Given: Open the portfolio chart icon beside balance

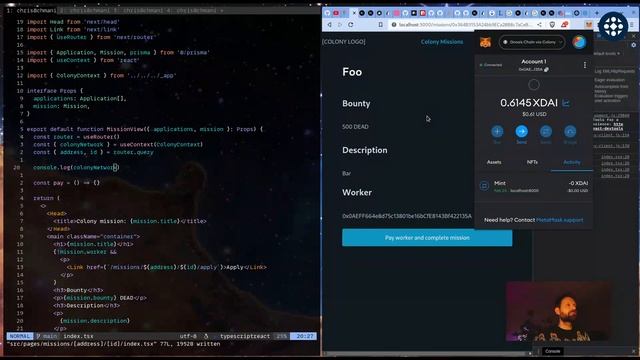Looking at the screenshot, I should point(566,103).
